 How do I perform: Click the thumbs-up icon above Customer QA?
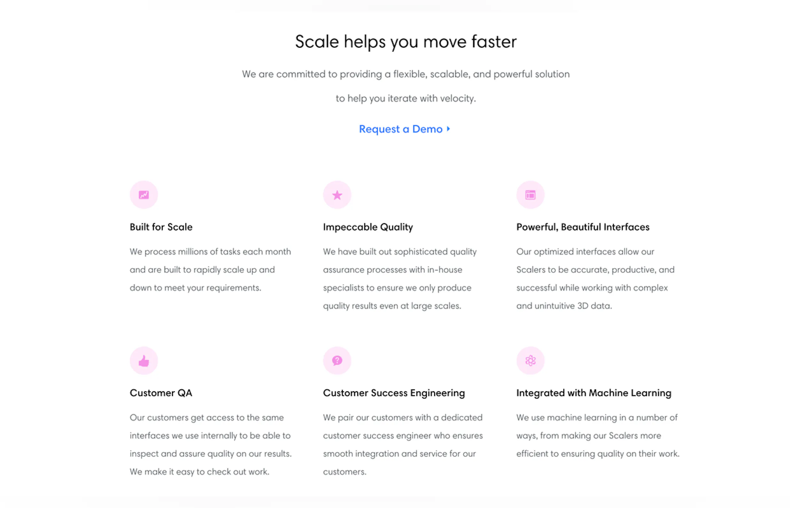(x=144, y=361)
